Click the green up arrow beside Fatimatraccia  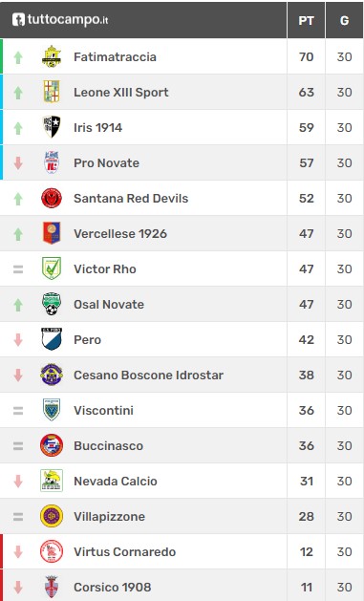click(x=18, y=57)
